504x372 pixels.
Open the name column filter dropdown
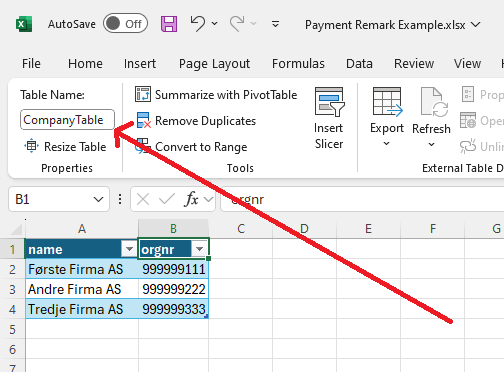(x=129, y=249)
